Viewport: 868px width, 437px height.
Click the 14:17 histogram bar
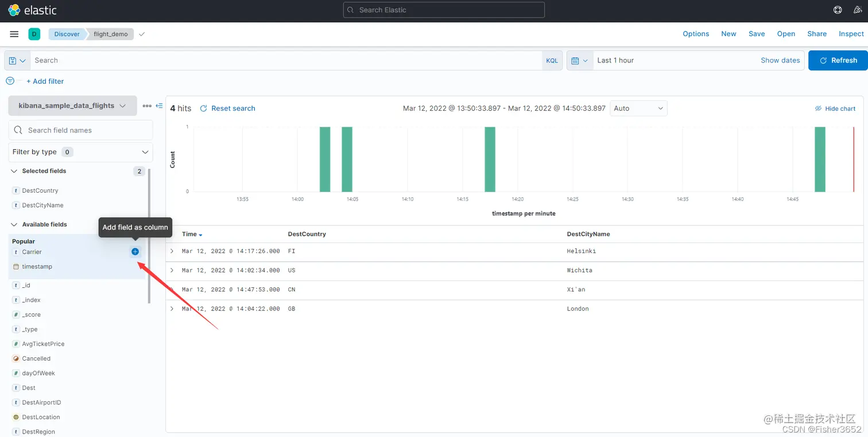[490, 159]
